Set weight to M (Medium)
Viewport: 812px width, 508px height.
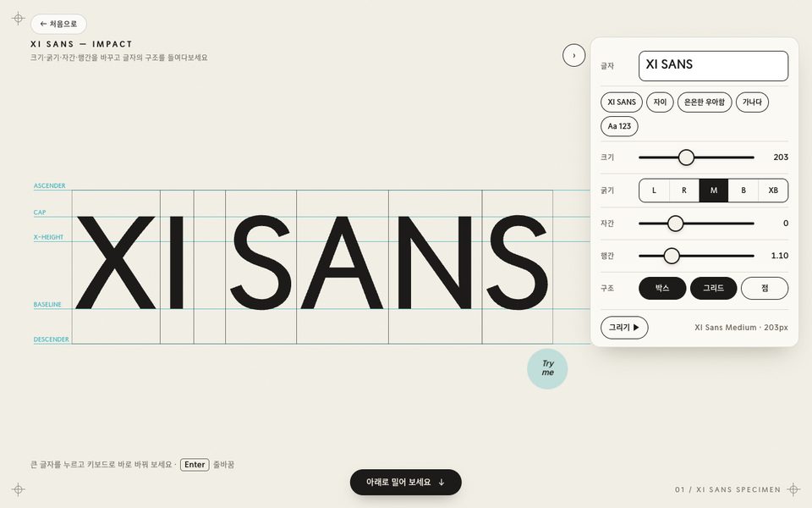click(714, 190)
